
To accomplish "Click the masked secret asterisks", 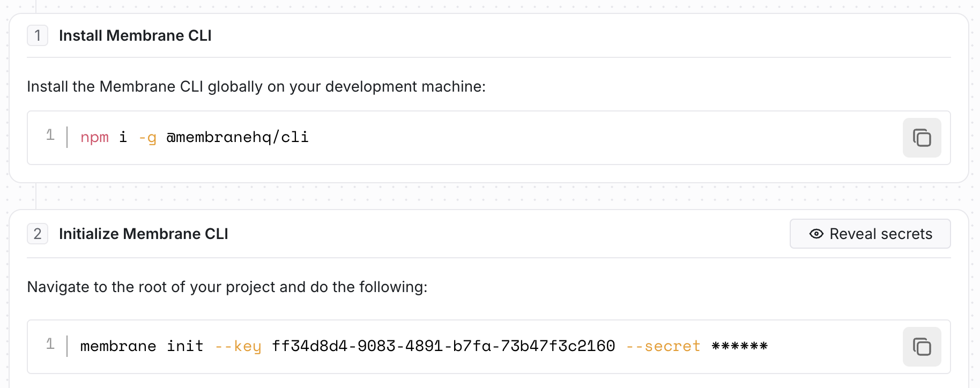I will coord(740,346).
